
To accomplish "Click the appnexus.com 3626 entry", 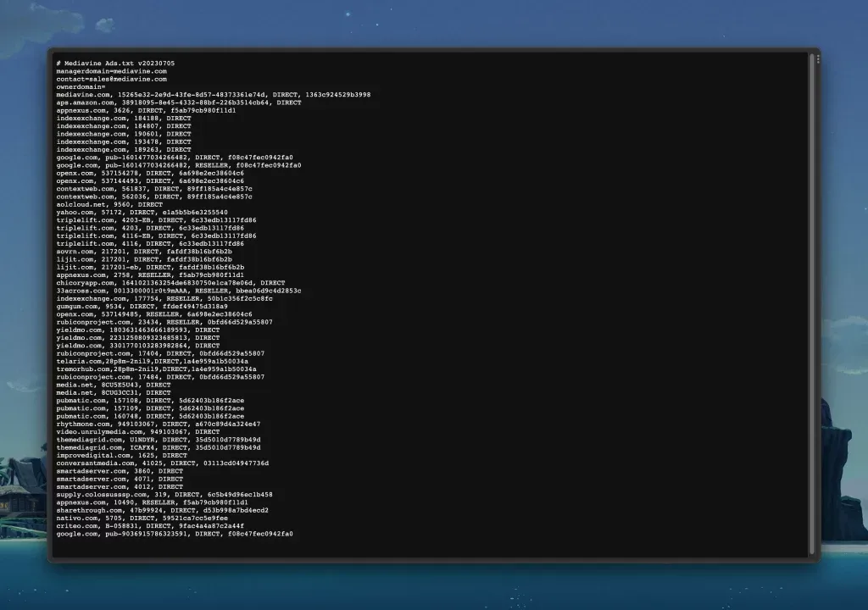I will coord(146,110).
